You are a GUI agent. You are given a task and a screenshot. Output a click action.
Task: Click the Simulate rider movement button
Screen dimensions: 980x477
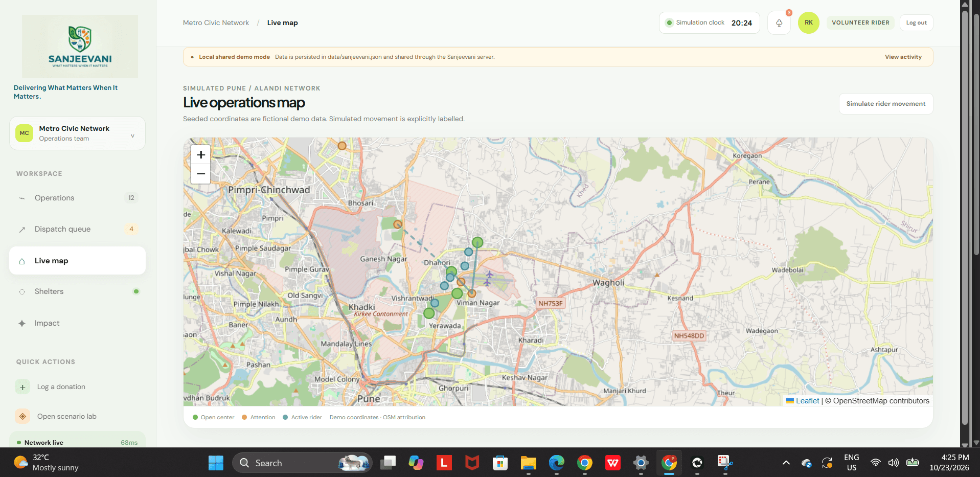(886, 104)
